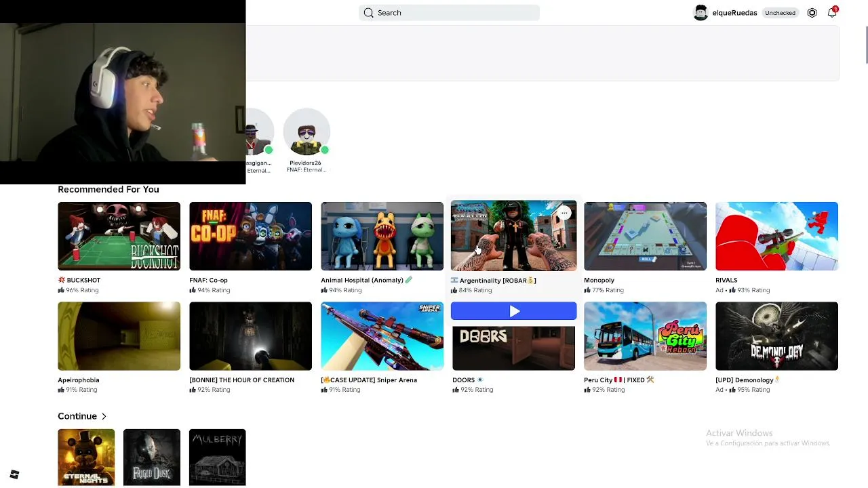The image size is (868, 488).
Task: Click the Apeirophobia title text
Action: pyautogui.click(x=79, y=380)
